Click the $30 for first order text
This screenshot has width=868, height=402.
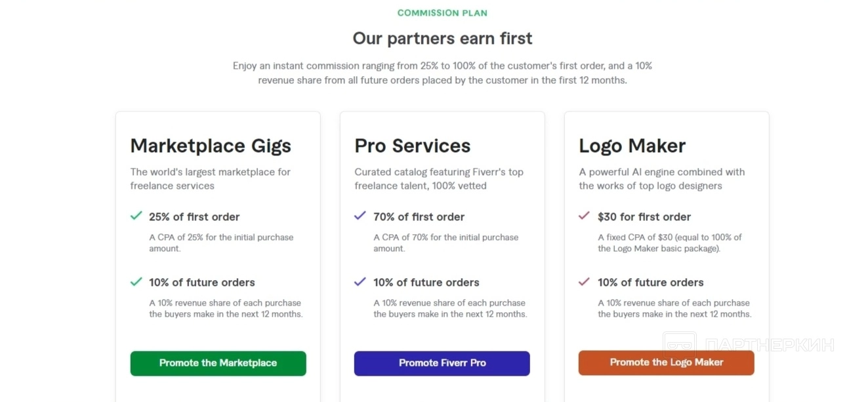pos(644,217)
